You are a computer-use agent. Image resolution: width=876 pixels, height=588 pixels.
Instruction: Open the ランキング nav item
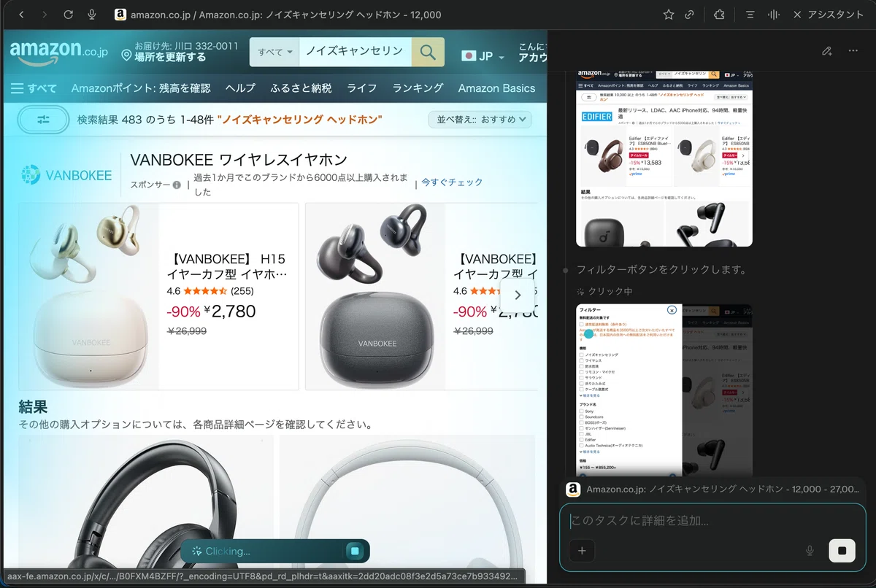(x=418, y=88)
